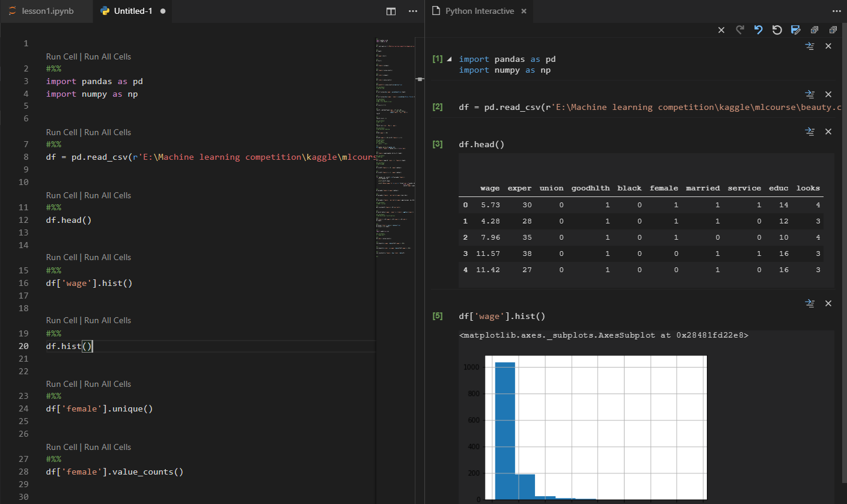Screen dimensions: 847x504
Task: Split the editor using the split icon
Action: click(x=391, y=11)
